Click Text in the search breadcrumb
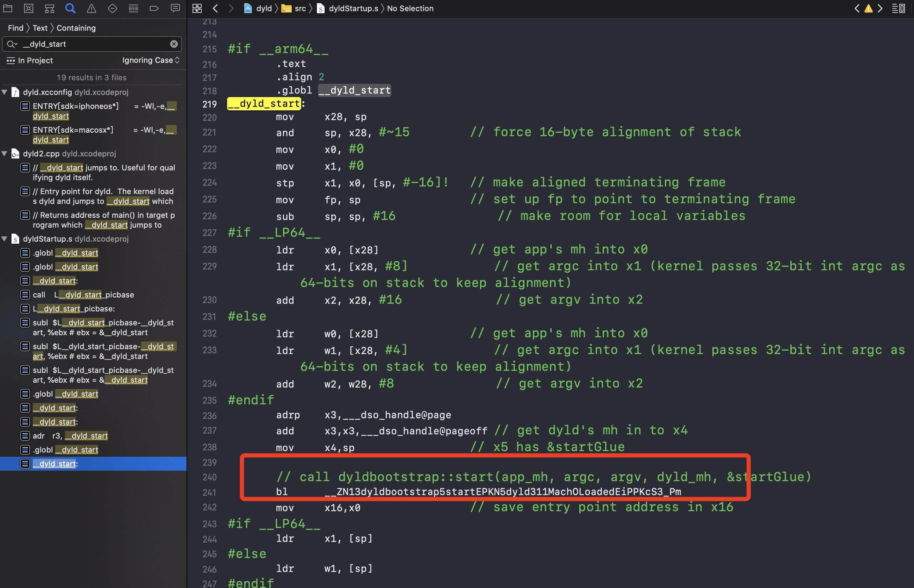The width and height of the screenshot is (914, 588). point(40,28)
